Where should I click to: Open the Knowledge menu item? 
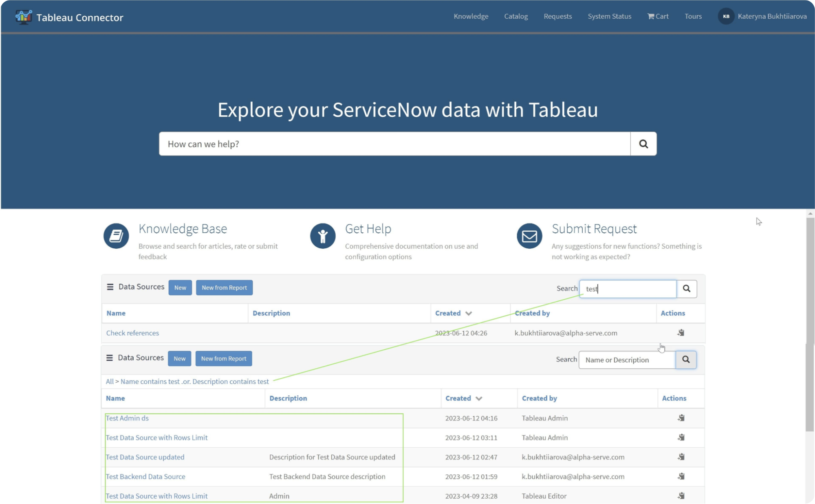(471, 16)
